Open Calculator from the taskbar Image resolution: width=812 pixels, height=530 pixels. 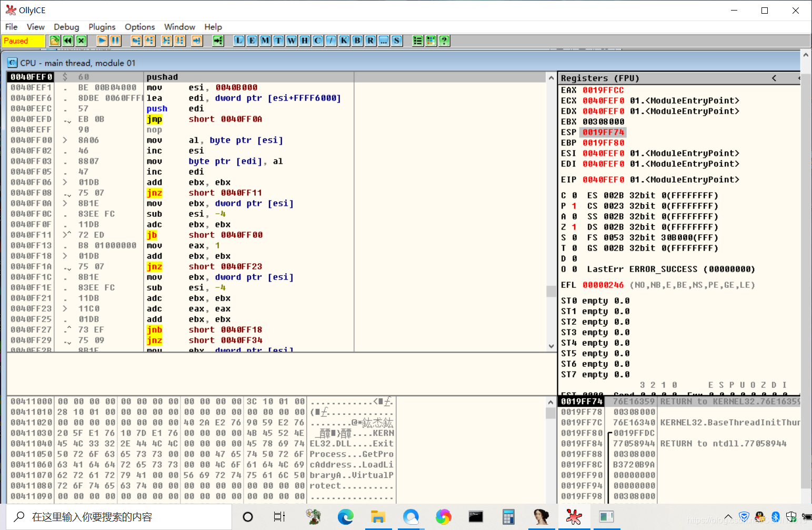(508, 517)
